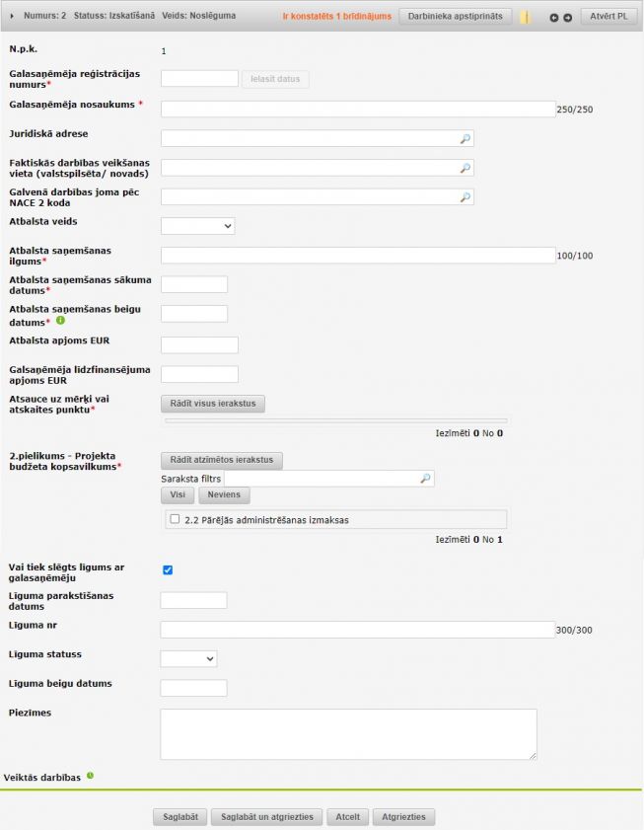Click green info icon next to Veiktās darbības
The width and height of the screenshot is (644, 830).
click(x=90, y=776)
